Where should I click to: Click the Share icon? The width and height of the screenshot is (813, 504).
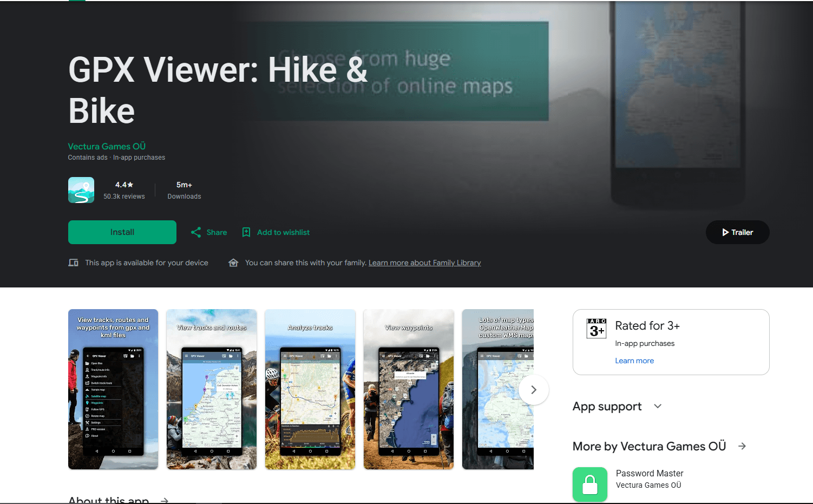pyautogui.click(x=196, y=232)
